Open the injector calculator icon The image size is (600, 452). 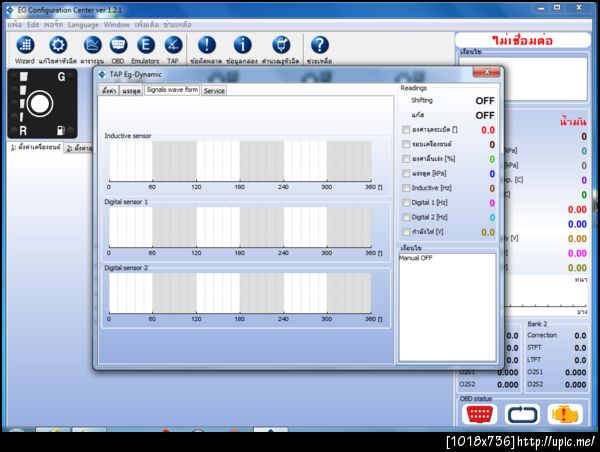pos(281,50)
